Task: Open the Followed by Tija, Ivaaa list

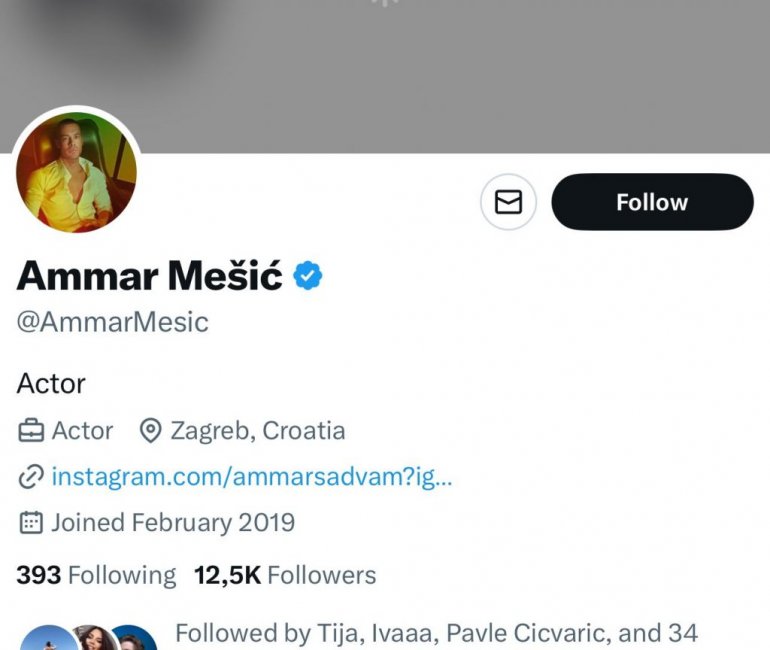Action: 435,633
